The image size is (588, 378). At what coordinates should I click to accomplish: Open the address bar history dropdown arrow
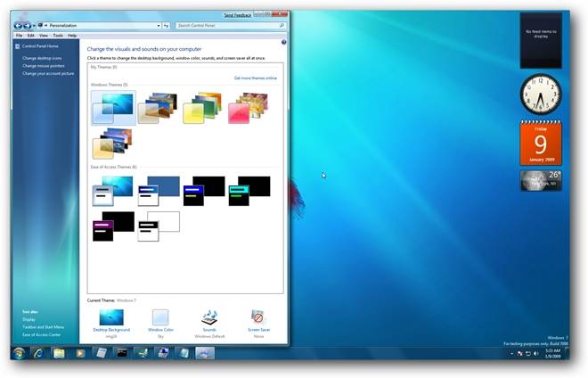[x=159, y=26]
